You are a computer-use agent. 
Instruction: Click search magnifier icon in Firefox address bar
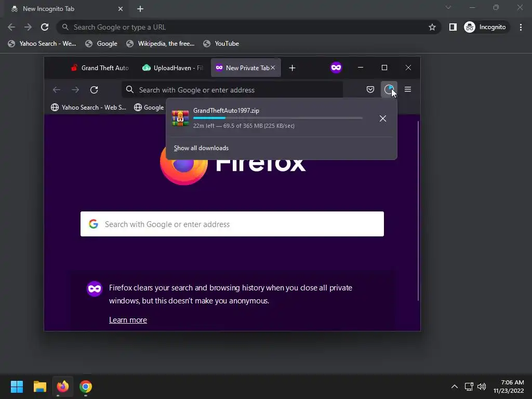tap(129, 89)
